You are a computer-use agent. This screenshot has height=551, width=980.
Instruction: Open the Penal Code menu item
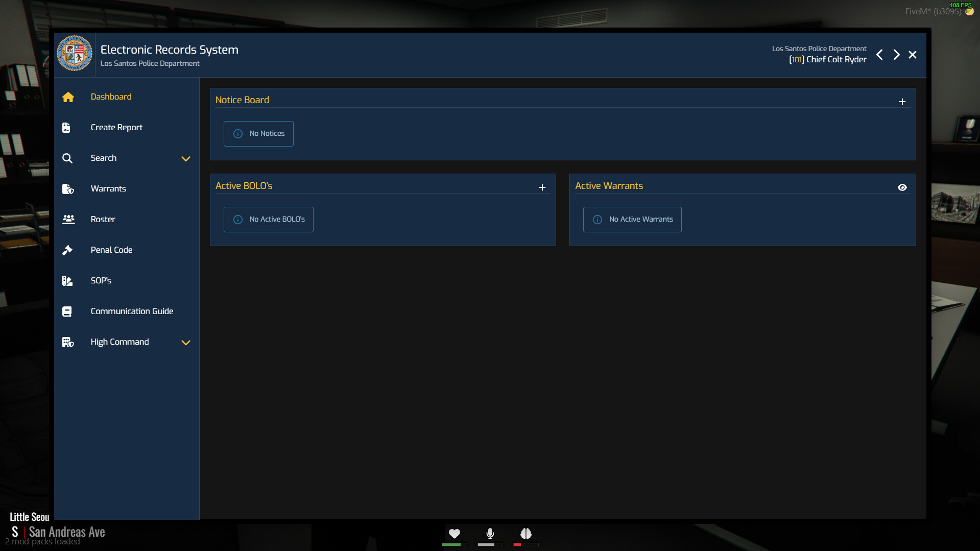(111, 250)
